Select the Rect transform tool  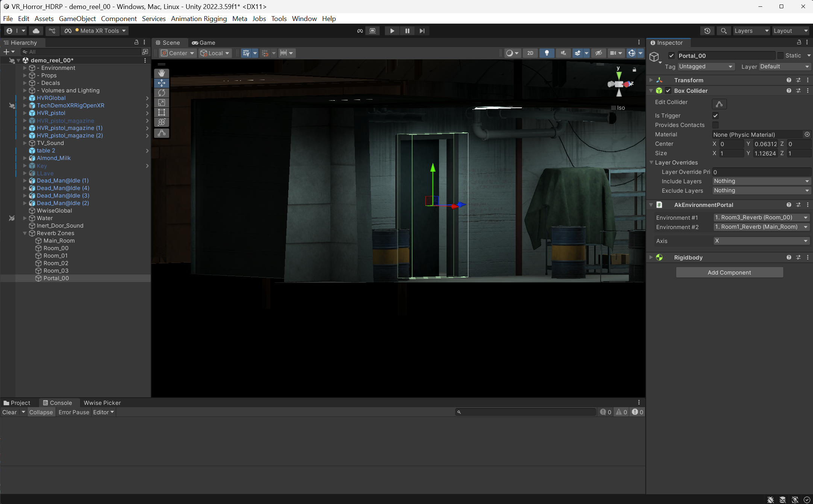(162, 112)
